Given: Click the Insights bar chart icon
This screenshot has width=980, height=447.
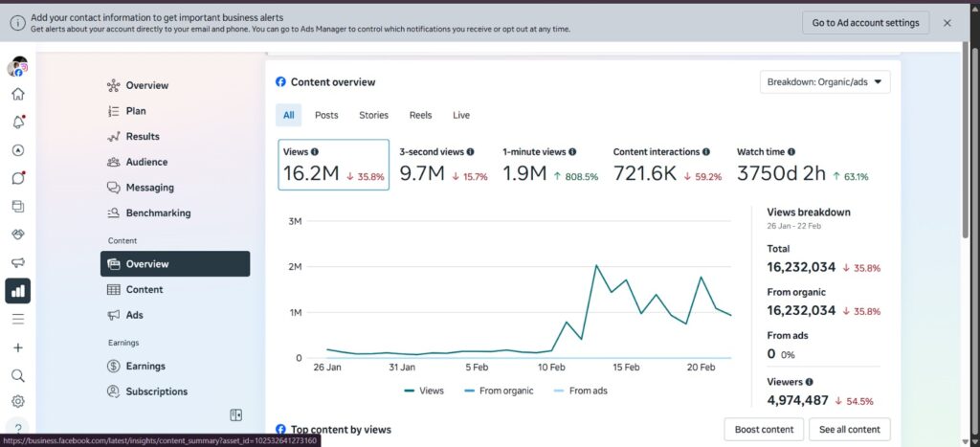Looking at the screenshot, I should (x=18, y=291).
